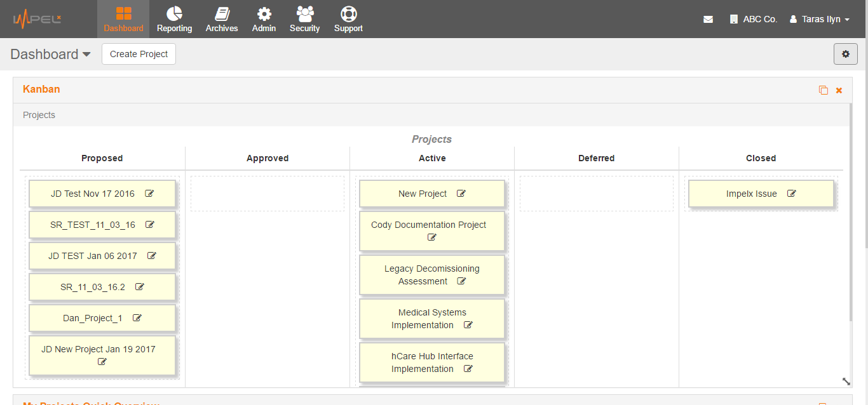Remove the Kanban widget with orange X
Screen dimensions: 868x405
839,90
